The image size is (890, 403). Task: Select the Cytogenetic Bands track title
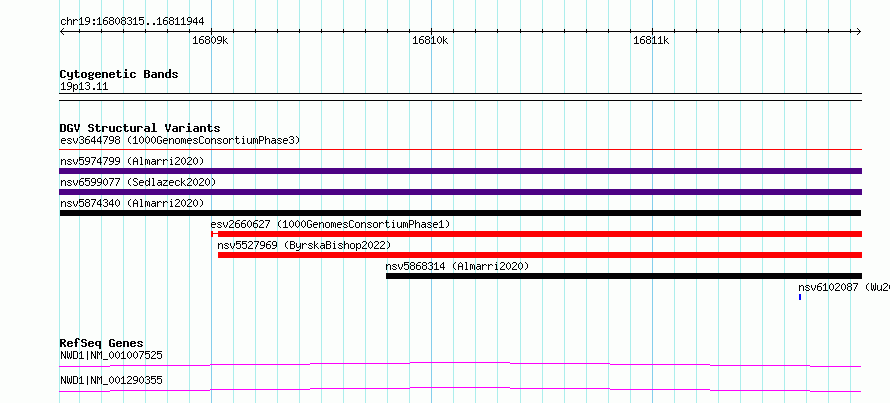coord(119,74)
